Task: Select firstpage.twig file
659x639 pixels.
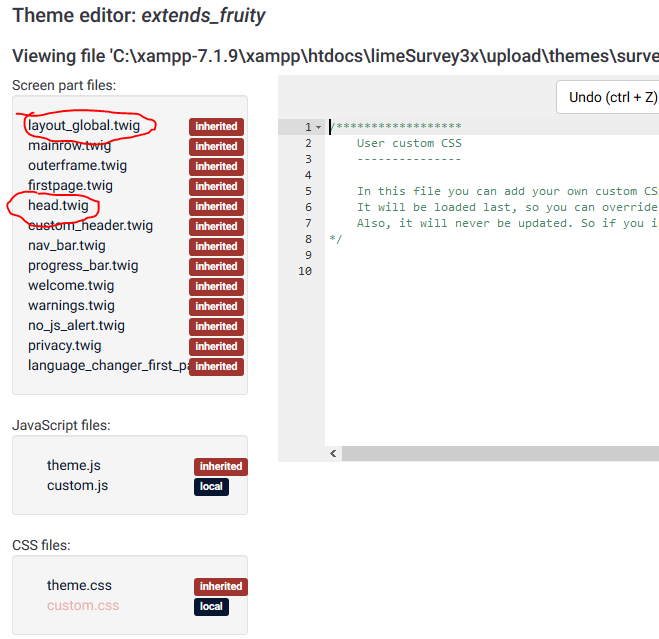Action: pos(70,186)
